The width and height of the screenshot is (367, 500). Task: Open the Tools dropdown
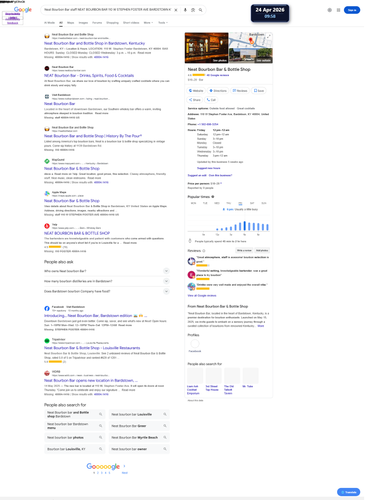163,23
